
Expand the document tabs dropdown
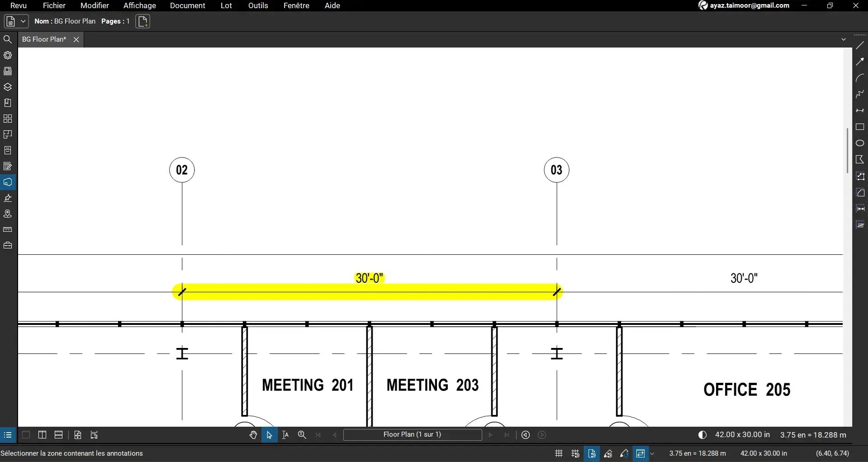(x=844, y=39)
